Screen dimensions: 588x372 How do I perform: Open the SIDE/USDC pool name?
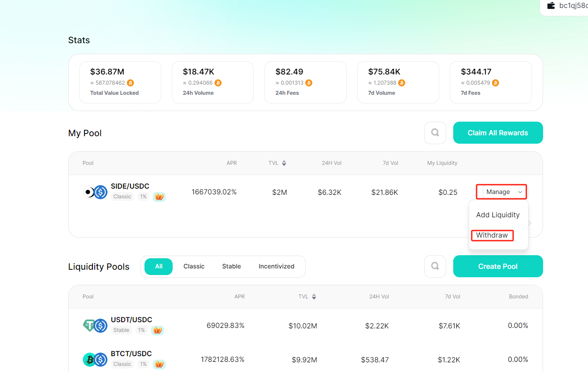tap(130, 186)
